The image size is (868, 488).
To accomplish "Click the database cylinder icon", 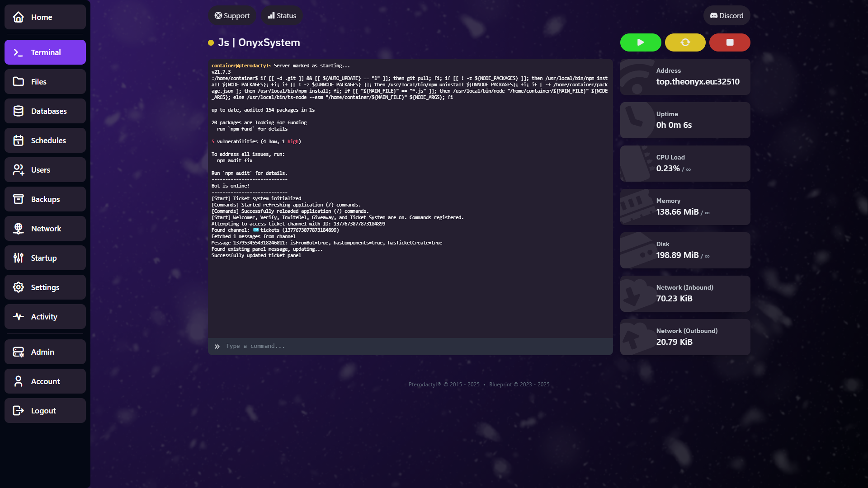I will [x=19, y=111].
